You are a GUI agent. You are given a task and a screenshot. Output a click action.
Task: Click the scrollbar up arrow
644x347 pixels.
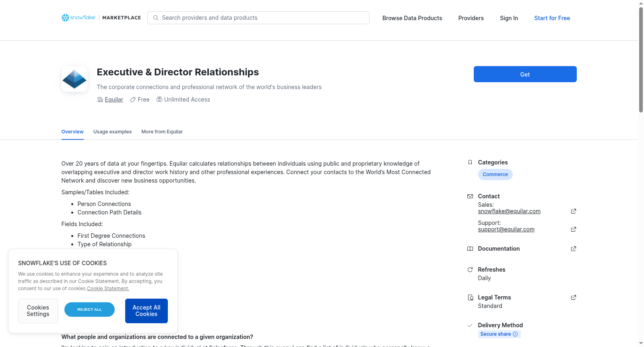click(x=641, y=3)
